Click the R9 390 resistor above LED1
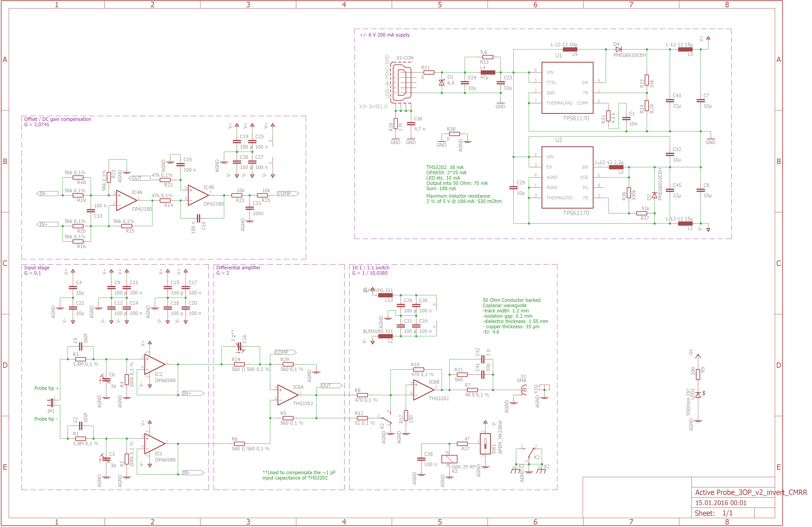The image size is (812, 527). pos(698,374)
